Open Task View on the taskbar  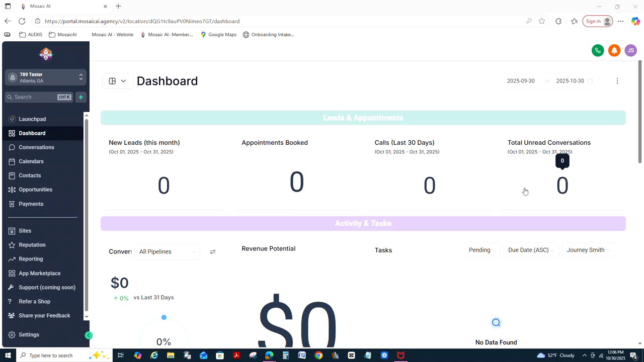coord(121,355)
